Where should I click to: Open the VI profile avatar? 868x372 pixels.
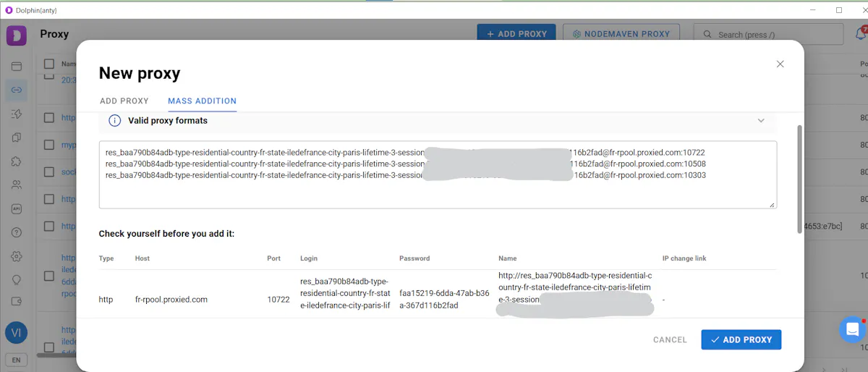click(x=16, y=333)
